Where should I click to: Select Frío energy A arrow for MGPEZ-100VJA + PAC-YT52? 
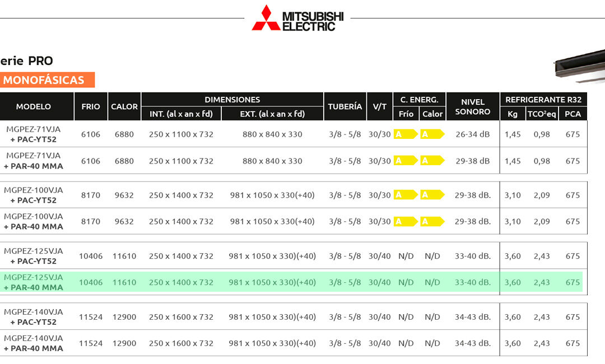(x=406, y=195)
